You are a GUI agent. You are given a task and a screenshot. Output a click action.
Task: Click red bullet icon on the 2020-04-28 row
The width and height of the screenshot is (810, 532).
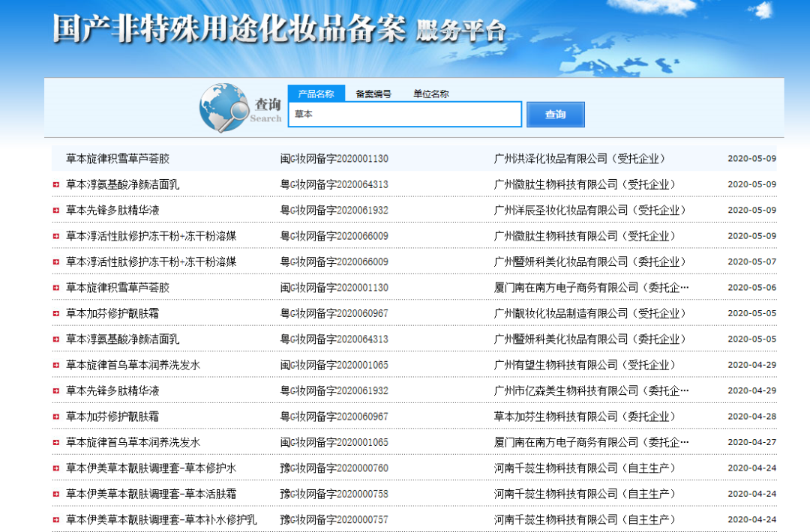click(56, 417)
